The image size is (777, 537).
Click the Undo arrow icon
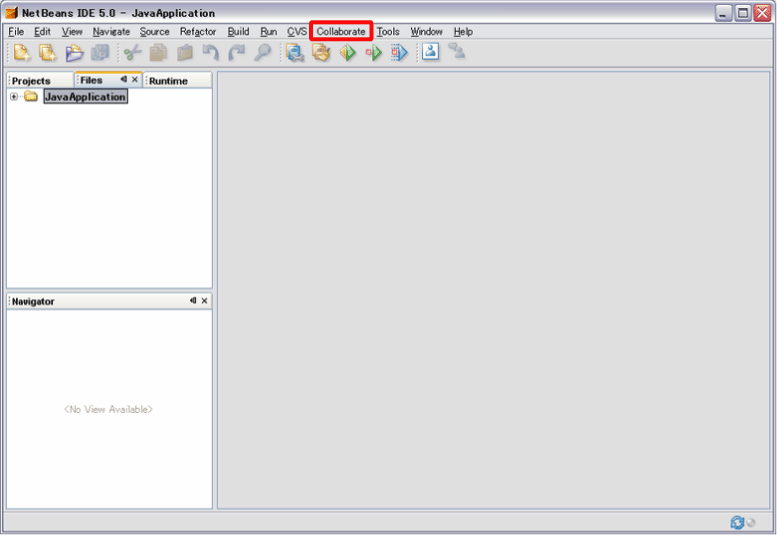coord(211,53)
